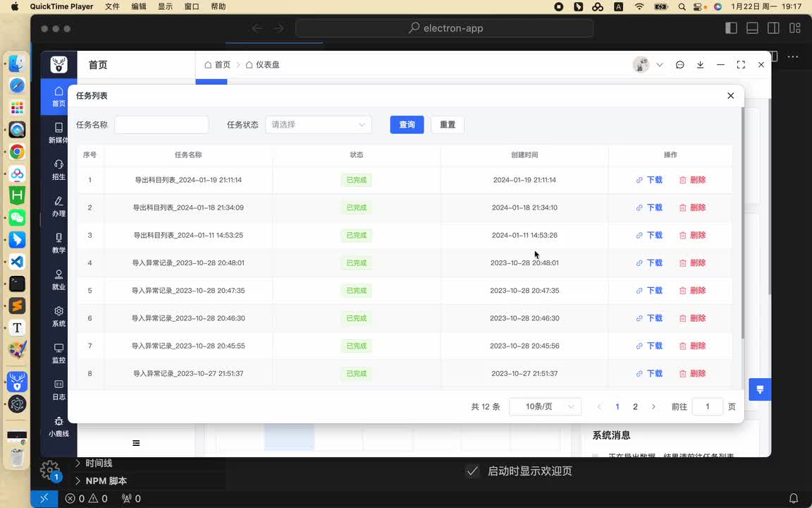Image resolution: width=812 pixels, height=508 pixels.
Task: Open the user avatar dropdown arrow
Action: [659, 65]
